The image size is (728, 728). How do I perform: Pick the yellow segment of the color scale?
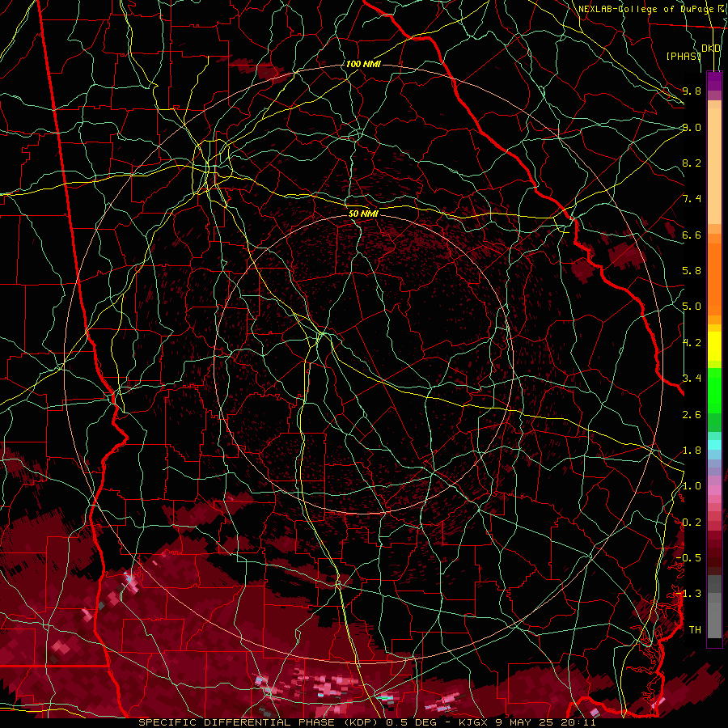point(714,346)
